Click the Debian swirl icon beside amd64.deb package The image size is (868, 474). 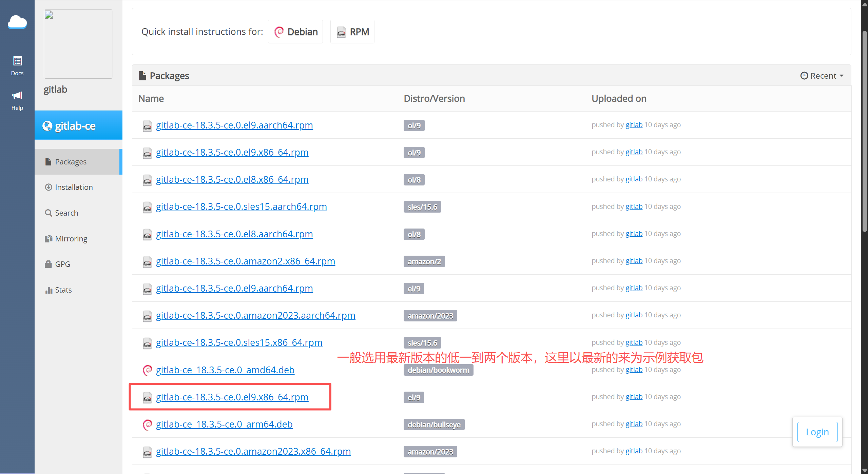(147, 370)
